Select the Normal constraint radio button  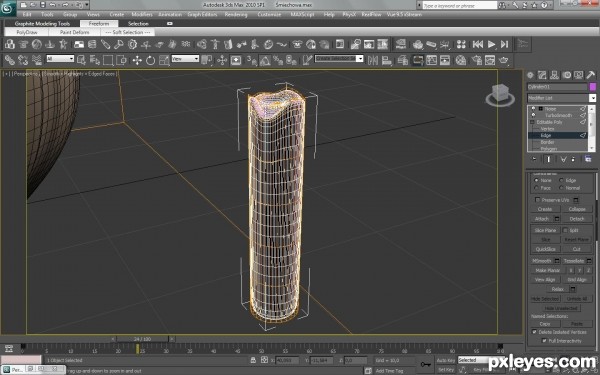point(561,188)
